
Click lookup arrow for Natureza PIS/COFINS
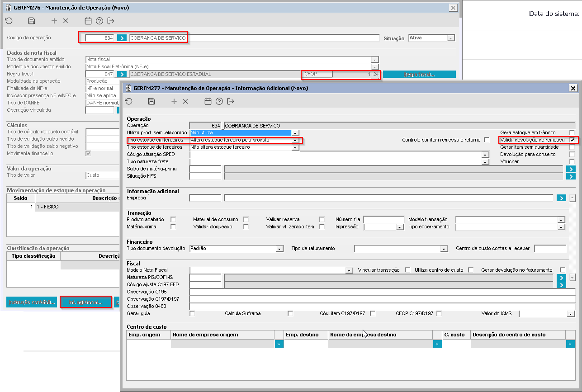coord(561,277)
